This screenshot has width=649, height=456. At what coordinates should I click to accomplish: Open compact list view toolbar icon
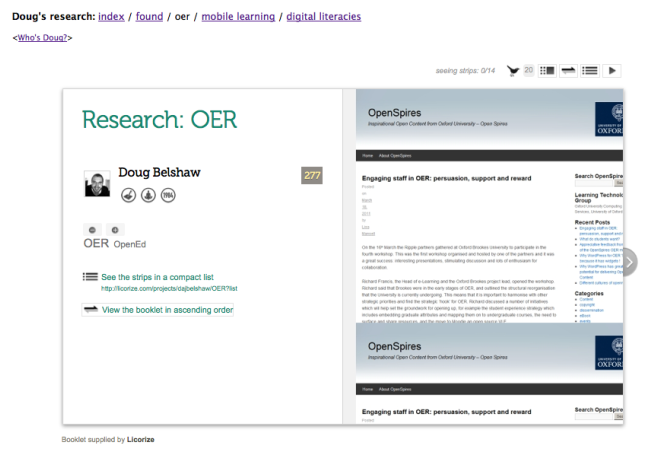590,71
